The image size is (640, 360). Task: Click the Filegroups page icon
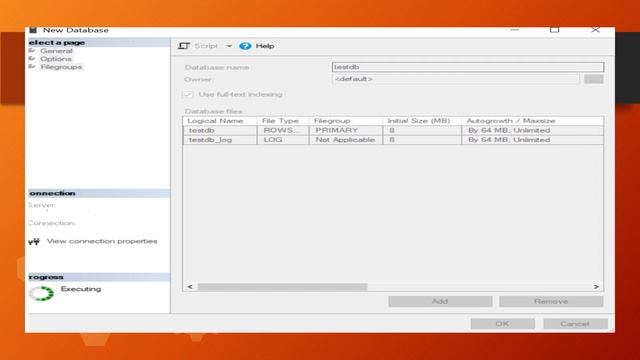[x=32, y=67]
